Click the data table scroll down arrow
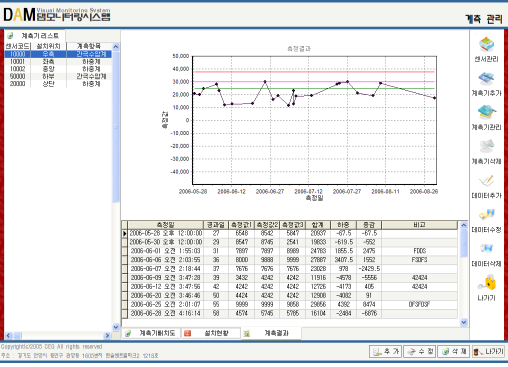The width and height of the screenshot is (508, 367). click(x=464, y=322)
